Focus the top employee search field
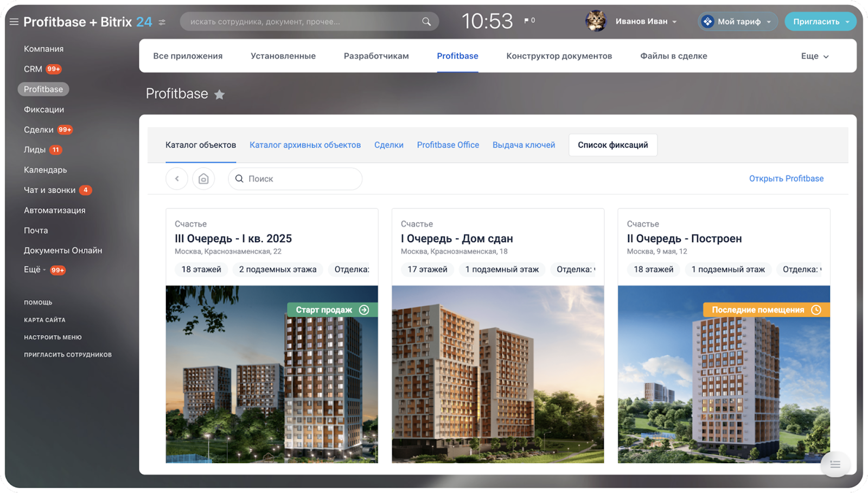 point(309,22)
